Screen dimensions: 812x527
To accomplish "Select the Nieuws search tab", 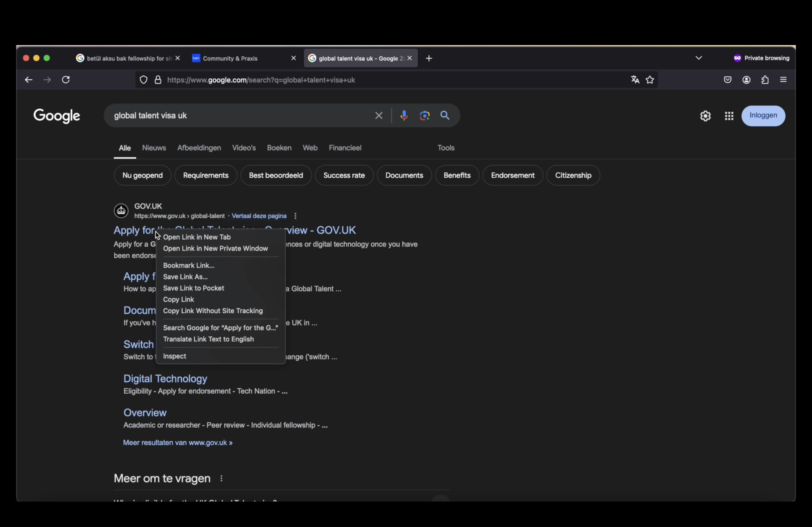I will point(154,148).
